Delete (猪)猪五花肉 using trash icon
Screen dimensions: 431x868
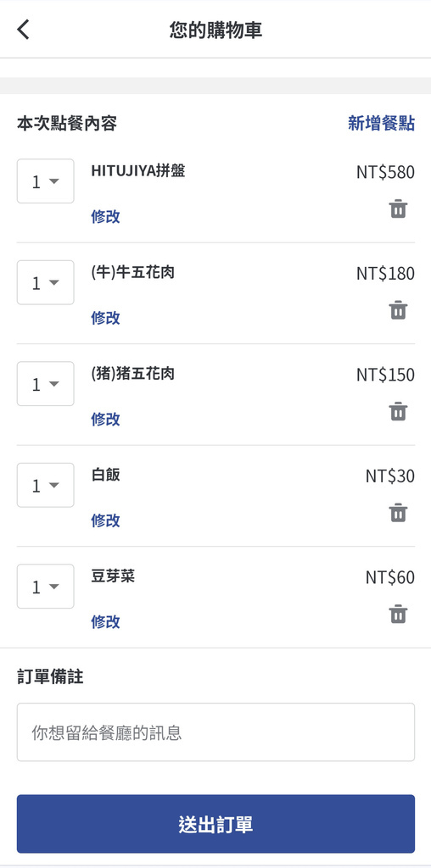coord(398,411)
